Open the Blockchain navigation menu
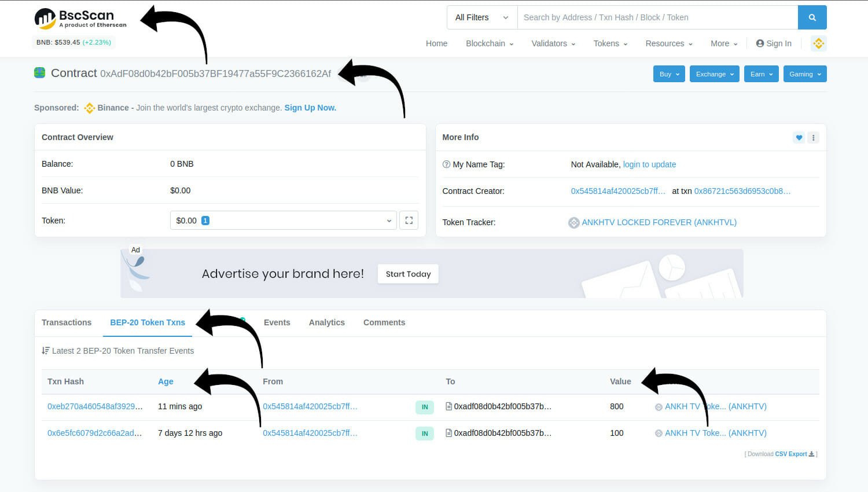This screenshot has width=868, height=492. coord(489,43)
